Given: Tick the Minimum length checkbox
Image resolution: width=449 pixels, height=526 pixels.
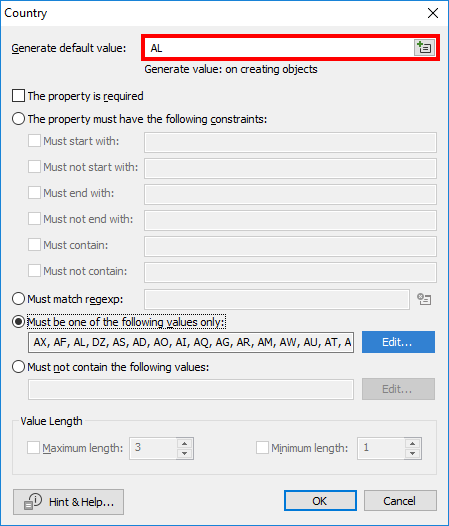Looking at the screenshot, I should 262,448.
